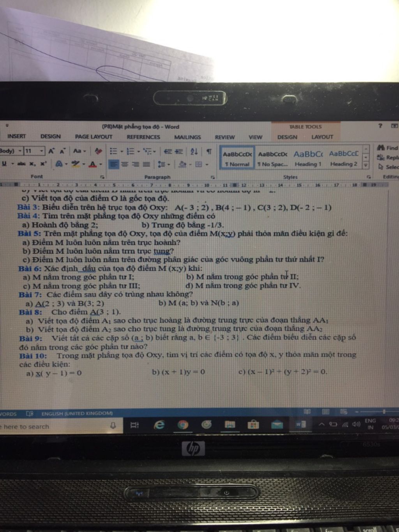Screen dimensions: 399x532
Task: Select align left
Action: (x=113, y=164)
